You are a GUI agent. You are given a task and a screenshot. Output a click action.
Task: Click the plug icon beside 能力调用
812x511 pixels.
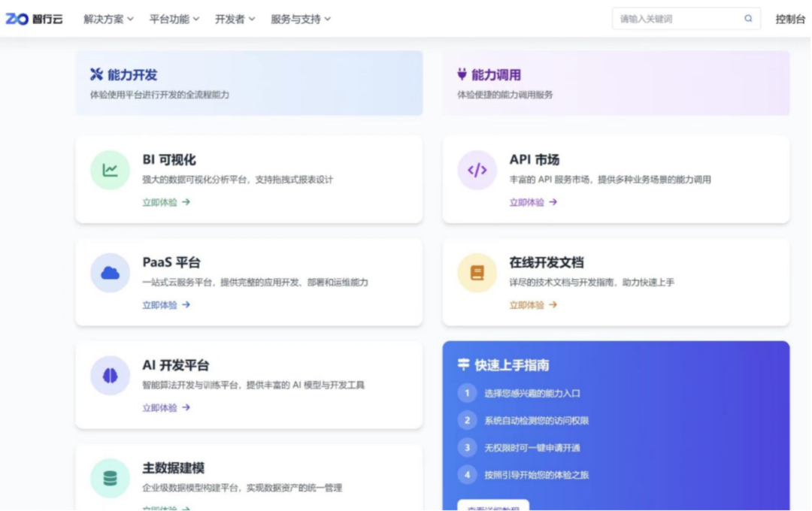tap(462, 74)
